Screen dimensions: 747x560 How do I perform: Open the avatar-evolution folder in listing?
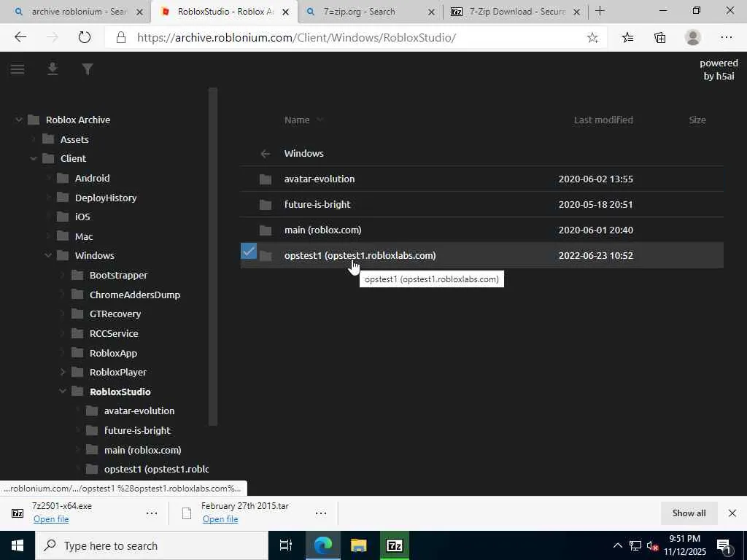pos(320,179)
